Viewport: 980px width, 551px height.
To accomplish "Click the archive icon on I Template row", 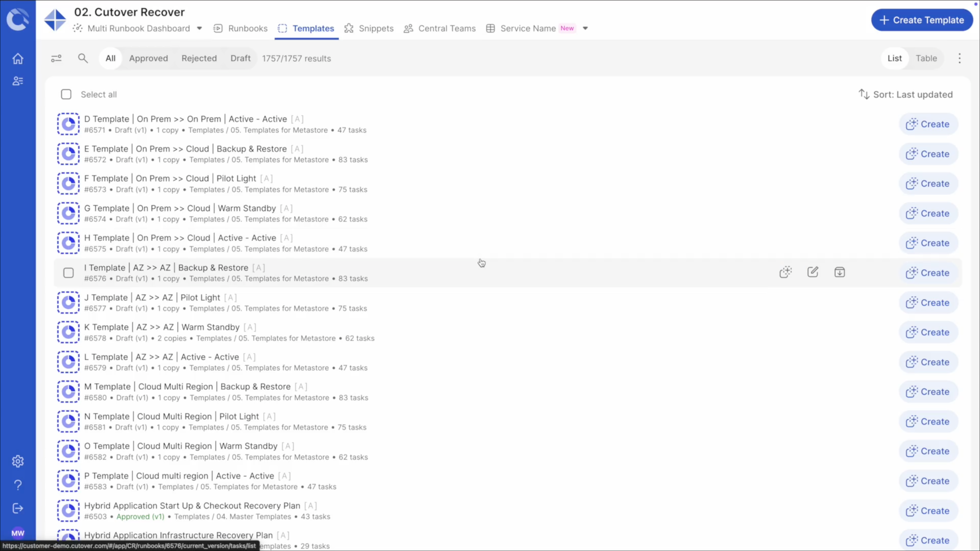I will coord(840,272).
